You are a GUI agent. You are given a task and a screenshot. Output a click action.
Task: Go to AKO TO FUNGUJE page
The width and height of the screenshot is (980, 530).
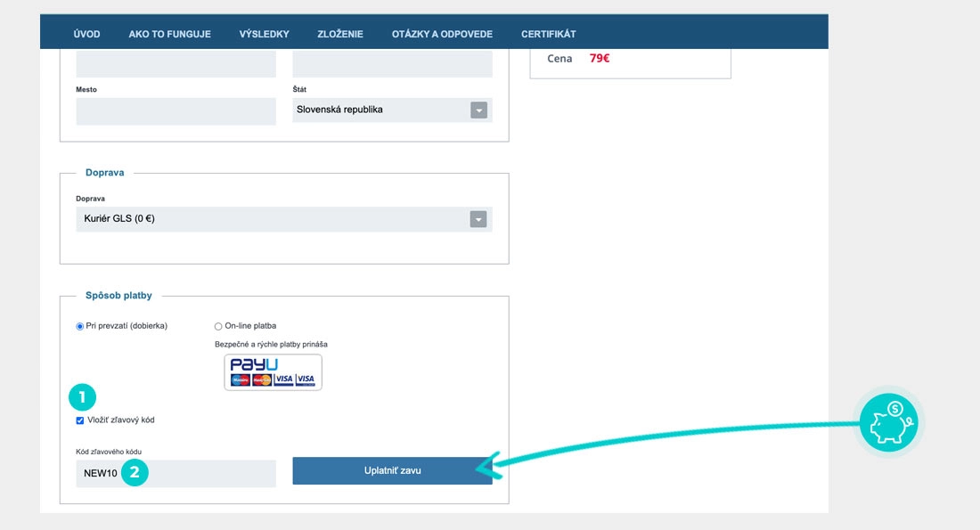tap(169, 34)
